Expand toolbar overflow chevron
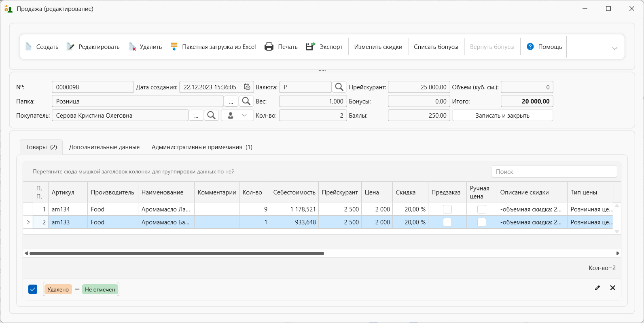Viewport: 644px width, 323px height. click(615, 48)
